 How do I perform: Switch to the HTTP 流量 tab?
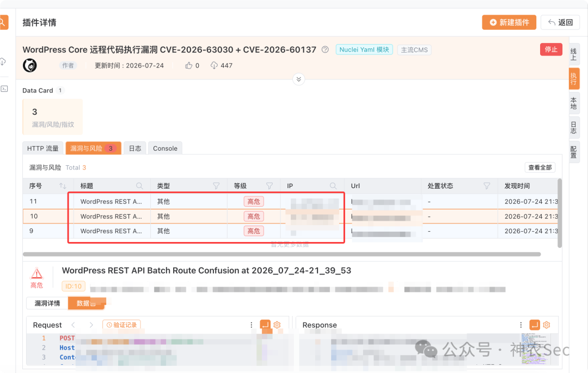click(x=43, y=148)
